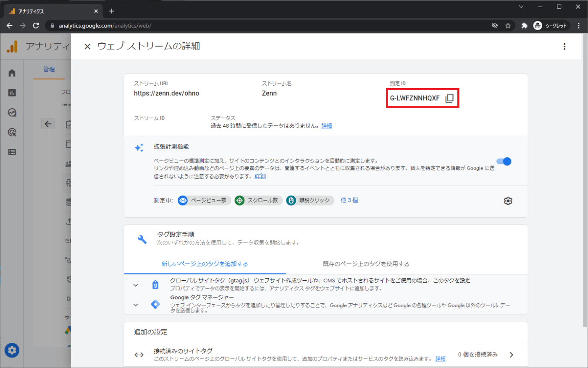This screenshot has height=368, width=588.
Task: Open the 詳細 link next to stream status
Action: coord(327,126)
